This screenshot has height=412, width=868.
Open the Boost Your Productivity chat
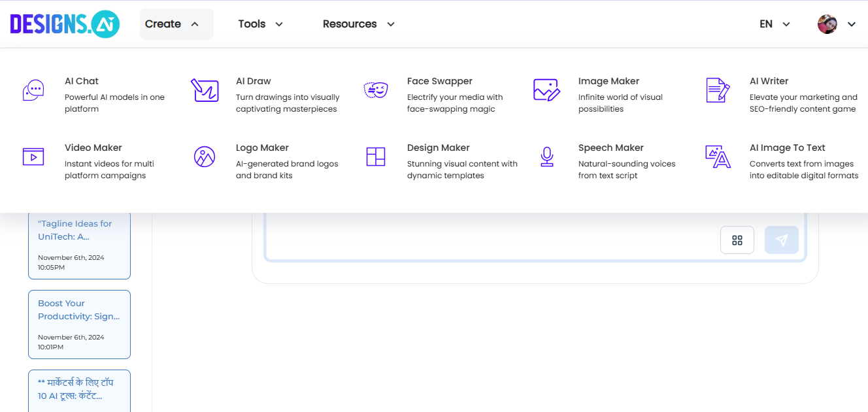pyautogui.click(x=79, y=309)
